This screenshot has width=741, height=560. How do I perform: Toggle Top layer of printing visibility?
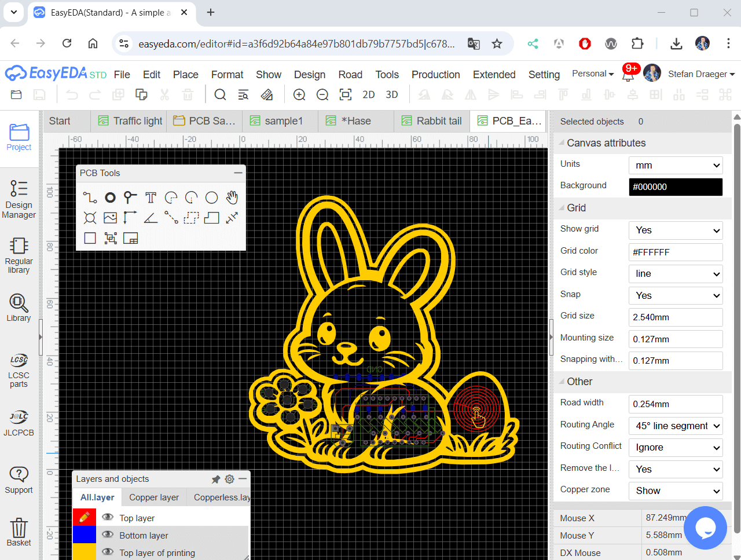click(x=108, y=552)
